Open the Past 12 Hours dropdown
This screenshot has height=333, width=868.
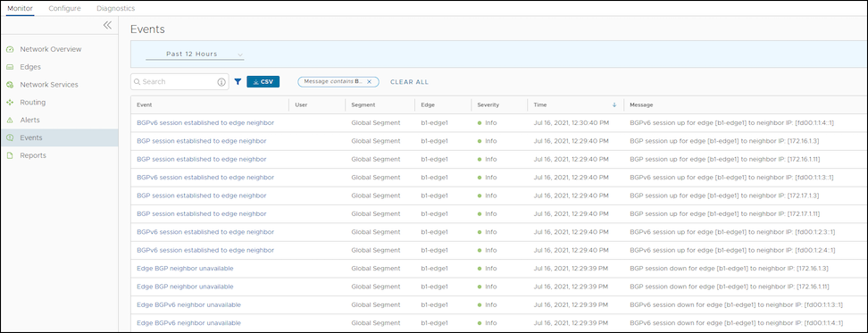(x=195, y=54)
